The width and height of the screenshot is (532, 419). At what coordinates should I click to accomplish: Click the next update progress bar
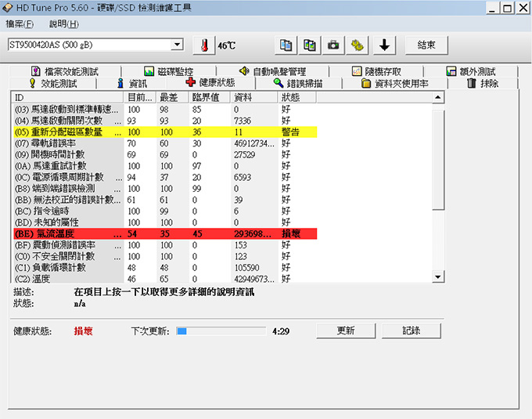pos(221,331)
